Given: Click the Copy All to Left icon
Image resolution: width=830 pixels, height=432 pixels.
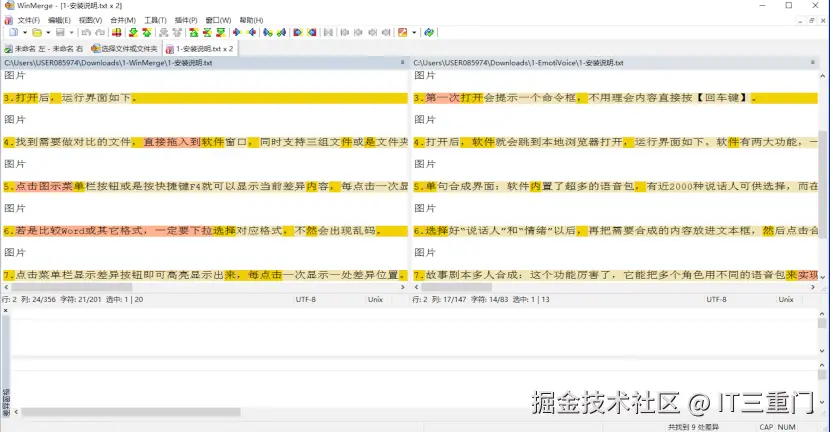Looking at the screenshot, I should click(312, 32).
